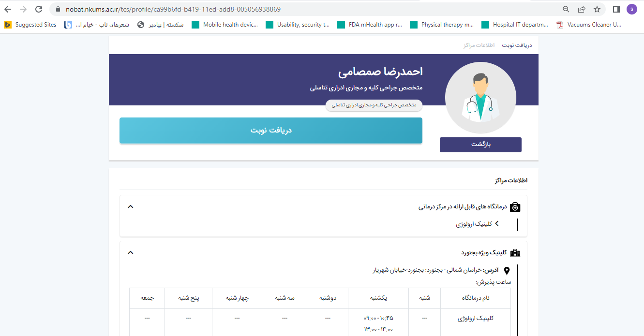Open the purple profile avatar

[632, 9]
